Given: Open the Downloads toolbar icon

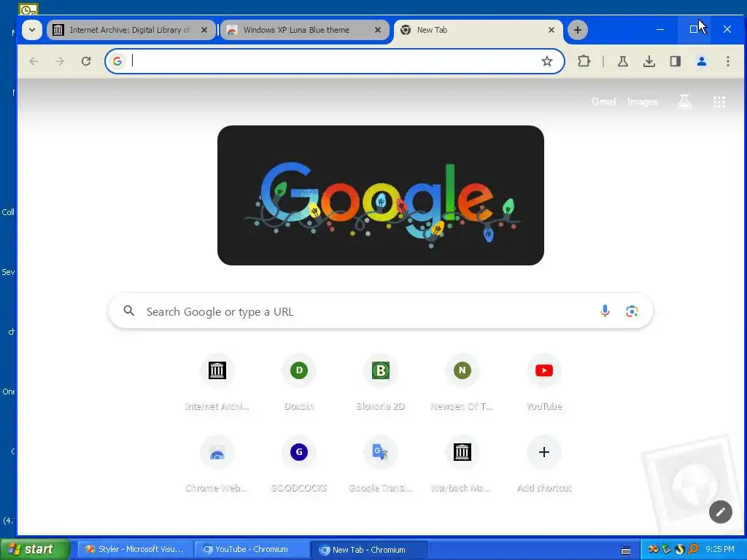Looking at the screenshot, I should click(649, 61).
